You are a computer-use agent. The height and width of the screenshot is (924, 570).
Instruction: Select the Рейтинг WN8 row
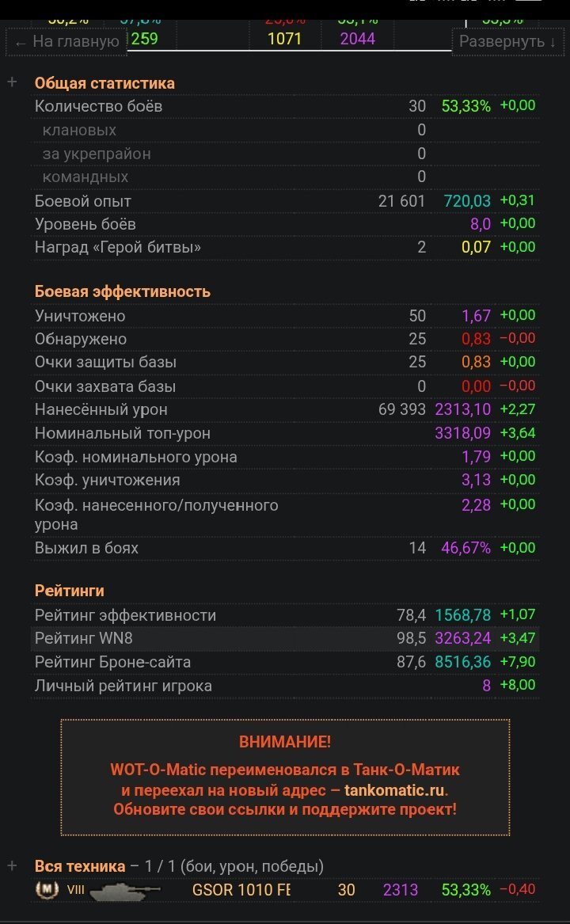(285, 638)
